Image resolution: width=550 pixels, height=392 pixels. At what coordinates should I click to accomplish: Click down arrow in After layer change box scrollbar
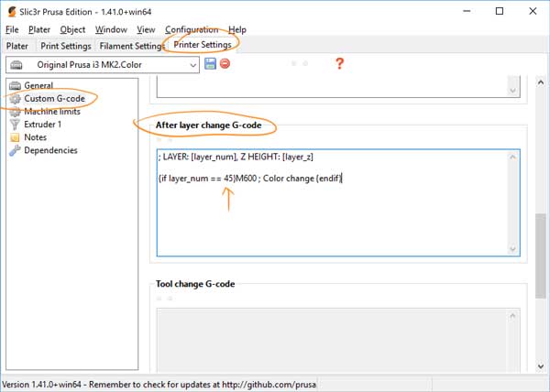512,249
